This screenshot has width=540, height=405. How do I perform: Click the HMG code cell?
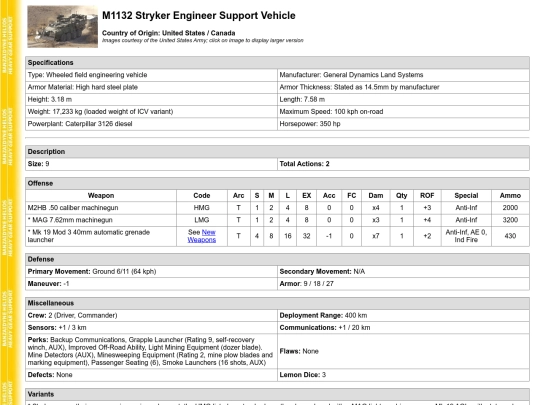click(202, 208)
